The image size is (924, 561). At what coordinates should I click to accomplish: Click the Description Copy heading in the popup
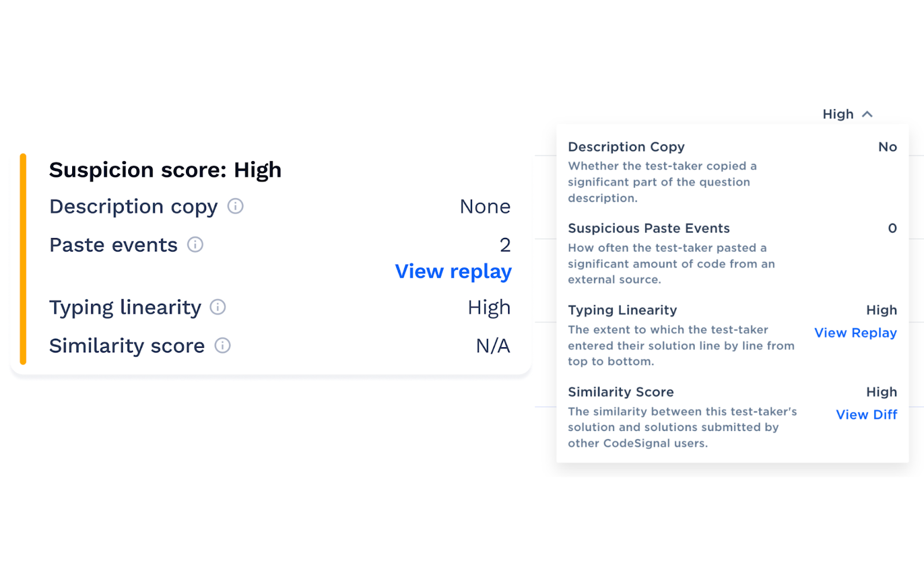click(626, 147)
